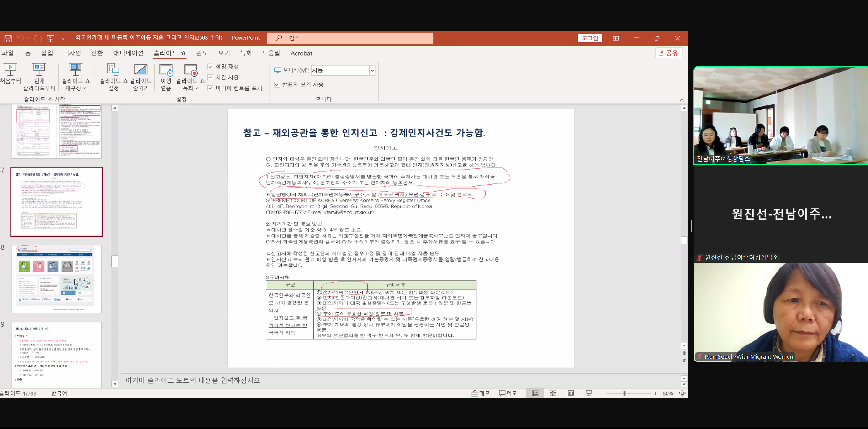868x429 pixels.
Task: Click the 로그인 button
Action: (589, 38)
